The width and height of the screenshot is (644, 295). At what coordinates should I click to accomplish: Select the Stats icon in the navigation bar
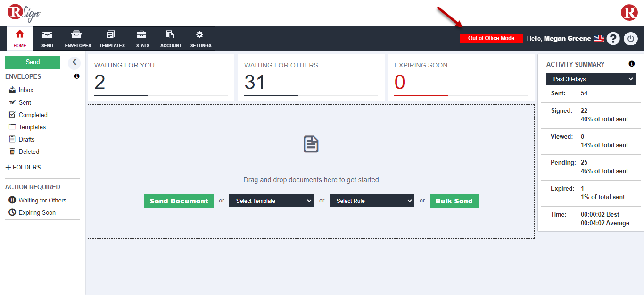pyautogui.click(x=142, y=38)
